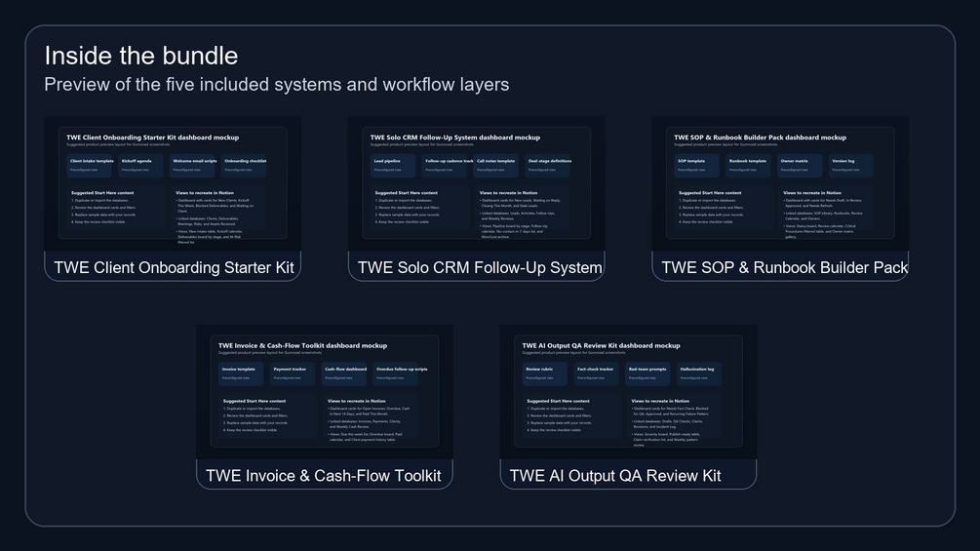Select "Suggested Start Here content" in SOP & Runbook mockup
Viewport: 980px width, 551px height.
[710, 193]
